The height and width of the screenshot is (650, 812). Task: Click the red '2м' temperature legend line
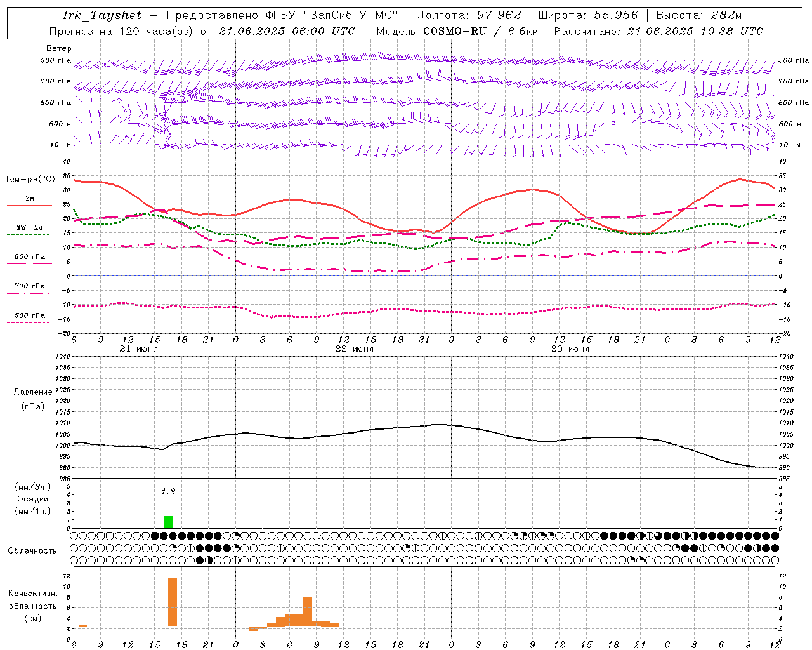pos(29,205)
